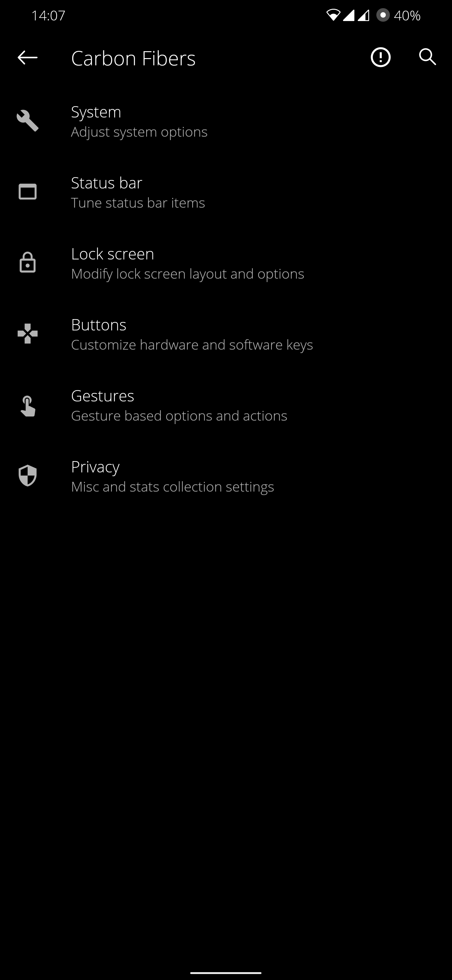This screenshot has width=452, height=980.
Task: Tap the System wrench icon
Action: tap(27, 121)
